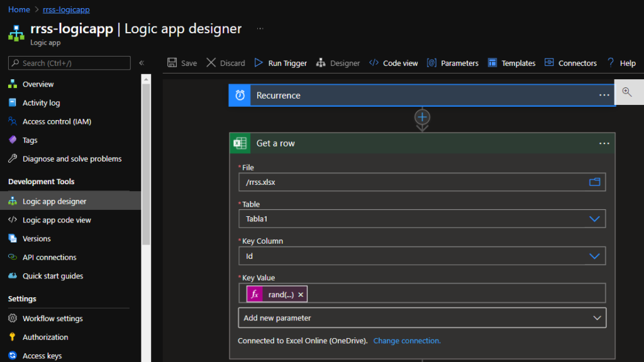Open Help from toolbar
This screenshot has height=362, width=644.
point(621,63)
